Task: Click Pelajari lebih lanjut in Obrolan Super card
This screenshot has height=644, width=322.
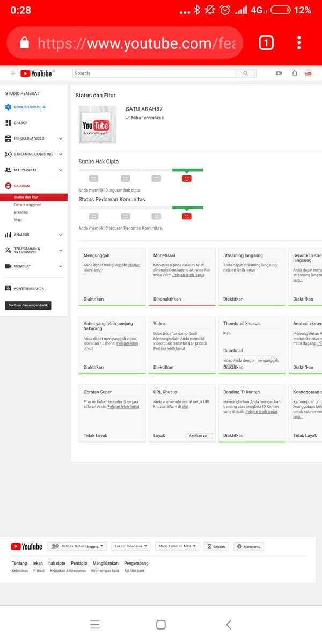Action: [123, 407]
